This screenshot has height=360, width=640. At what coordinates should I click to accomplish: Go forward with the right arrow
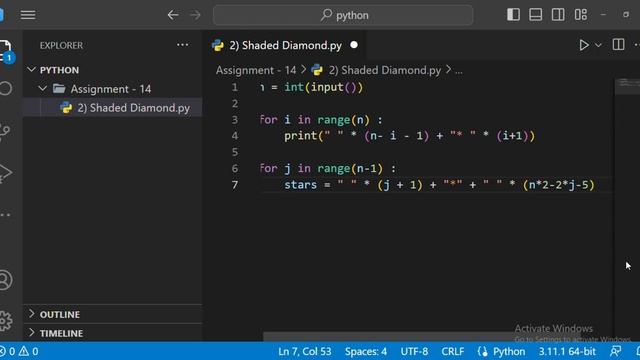(x=196, y=15)
